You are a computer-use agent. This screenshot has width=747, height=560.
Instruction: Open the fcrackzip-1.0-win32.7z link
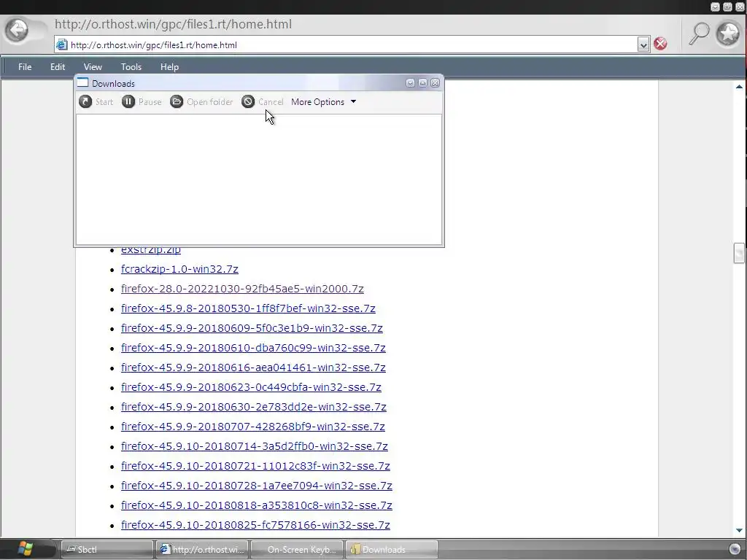pos(179,269)
